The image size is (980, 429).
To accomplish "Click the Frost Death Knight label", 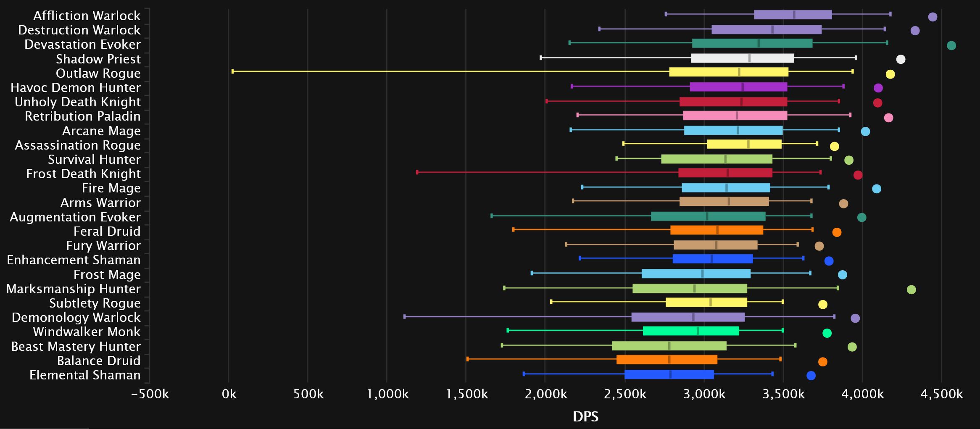I will point(83,174).
